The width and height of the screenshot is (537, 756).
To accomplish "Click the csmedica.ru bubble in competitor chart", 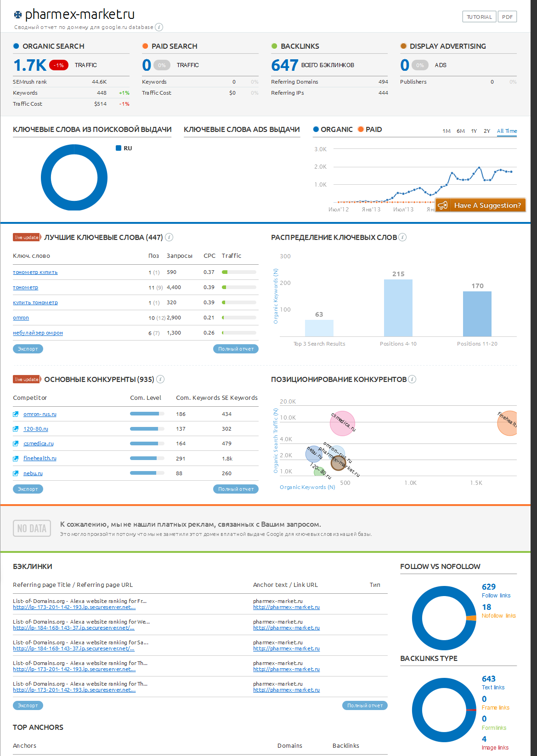I will 342,424.
